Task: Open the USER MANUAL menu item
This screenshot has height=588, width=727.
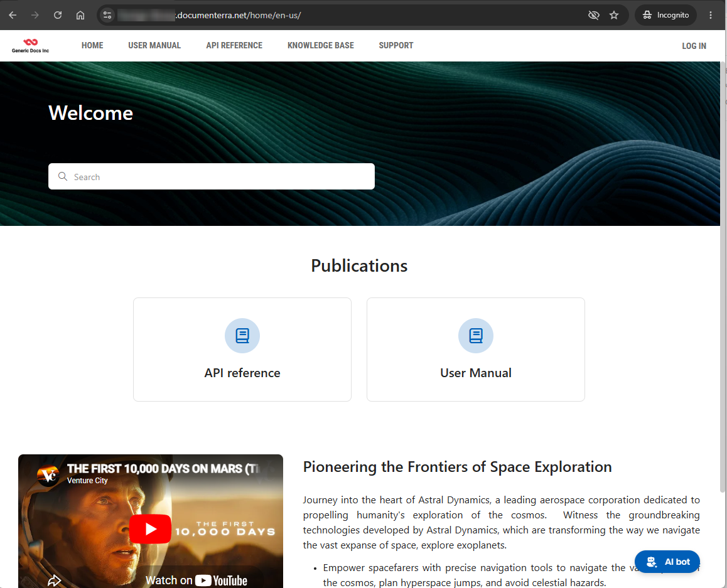Action: coord(154,45)
